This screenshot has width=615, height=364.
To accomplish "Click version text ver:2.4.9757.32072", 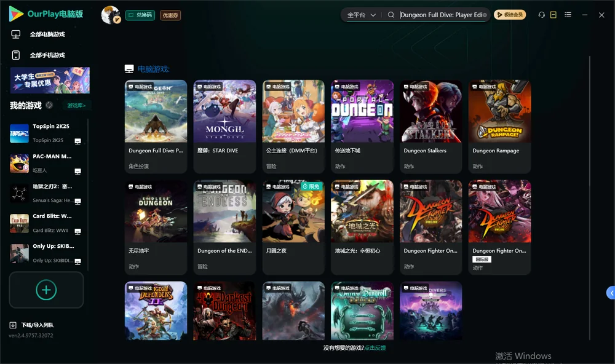I will pos(31,335).
